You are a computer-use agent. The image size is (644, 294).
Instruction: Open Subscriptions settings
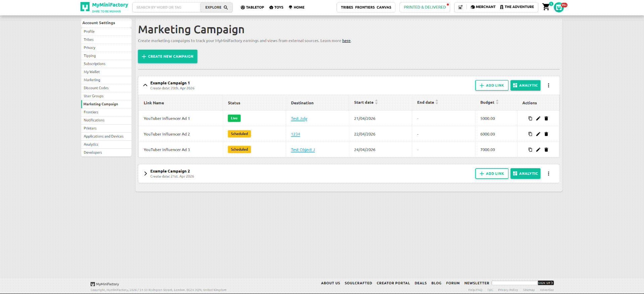(106, 64)
